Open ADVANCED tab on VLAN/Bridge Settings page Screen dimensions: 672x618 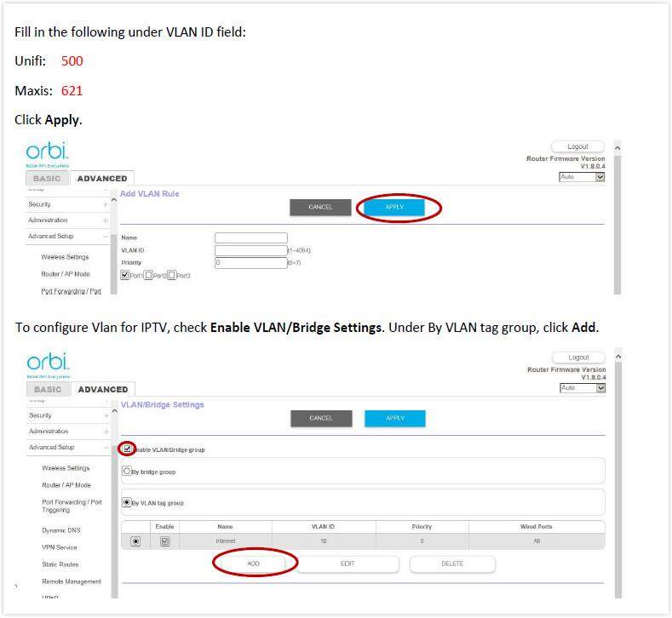[102, 389]
